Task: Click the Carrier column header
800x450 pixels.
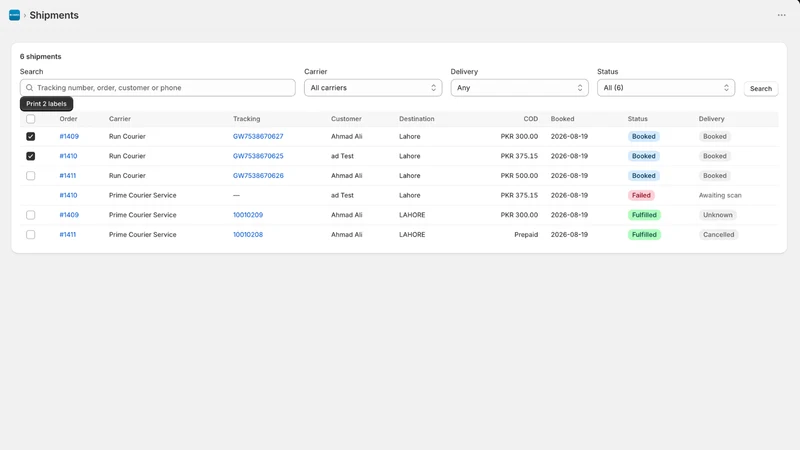Action: (x=120, y=119)
